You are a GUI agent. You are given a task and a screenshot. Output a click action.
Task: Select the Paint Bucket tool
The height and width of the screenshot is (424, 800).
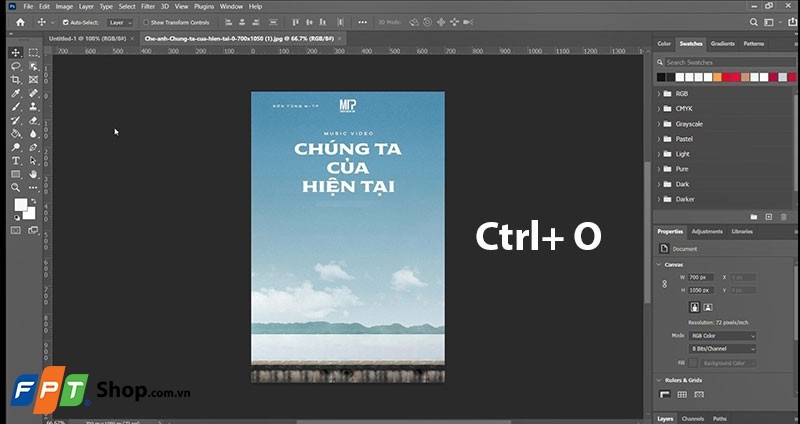point(16,134)
